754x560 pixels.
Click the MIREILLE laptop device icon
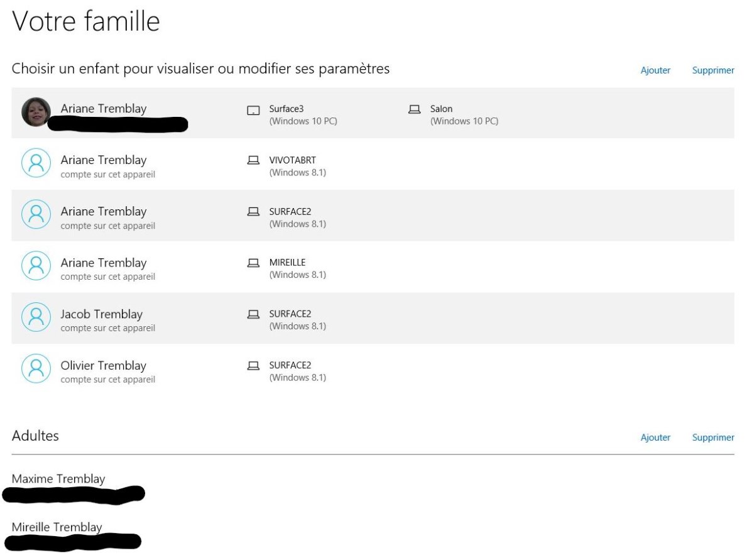point(253,263)
